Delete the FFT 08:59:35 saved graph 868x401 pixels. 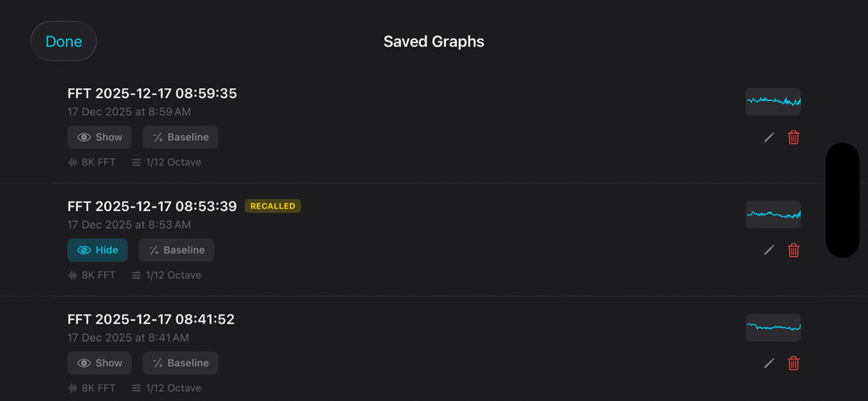(793, 137)
